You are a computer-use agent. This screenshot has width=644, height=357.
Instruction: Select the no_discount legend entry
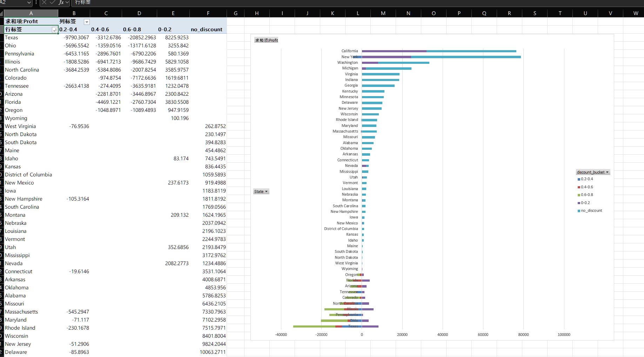[x=591, y=211]
